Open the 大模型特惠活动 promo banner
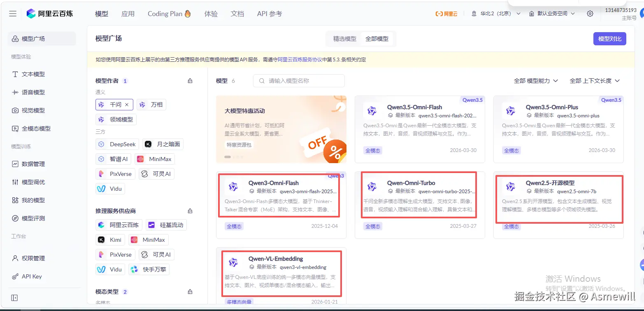This screenshot has width=644, height=311. [x=281, y=129]
